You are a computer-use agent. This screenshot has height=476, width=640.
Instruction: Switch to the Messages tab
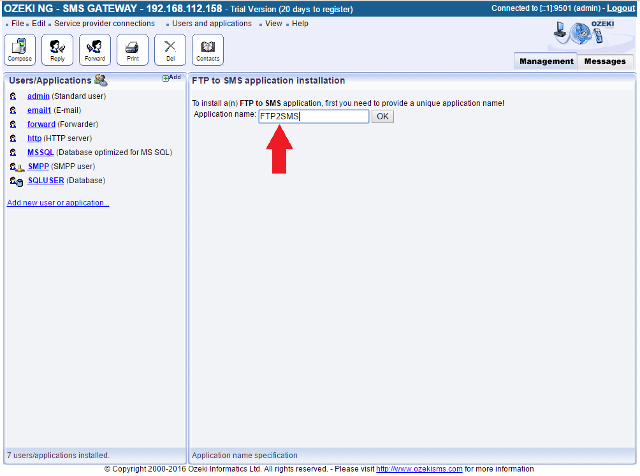point(605,61)
